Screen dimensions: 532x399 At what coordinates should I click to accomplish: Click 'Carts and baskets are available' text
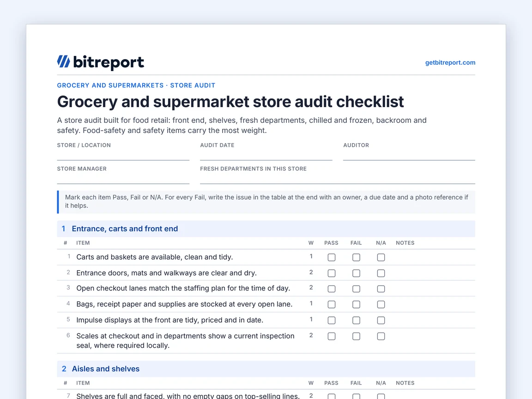pos(154,257)
